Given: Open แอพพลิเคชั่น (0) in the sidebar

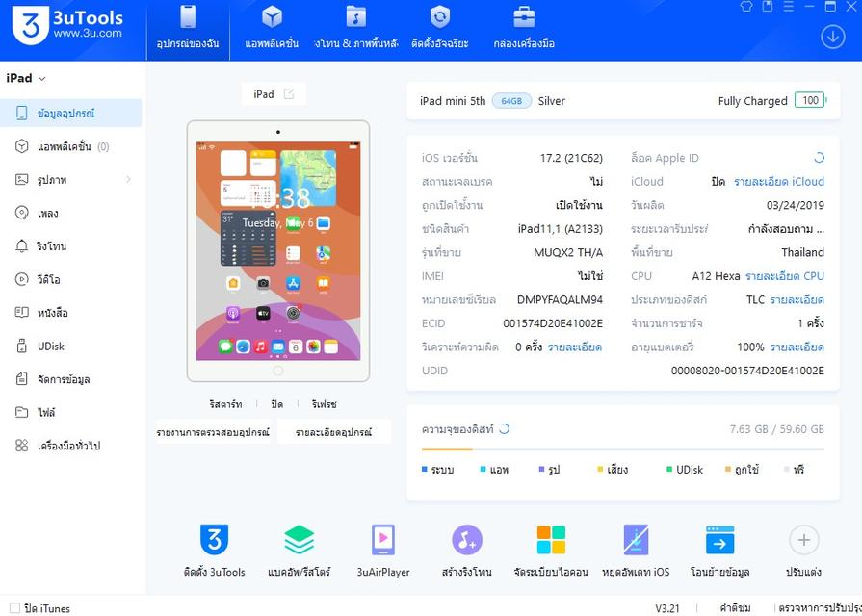Looking at the screenshot, I should pyautogui.click(x=71, y=146).
